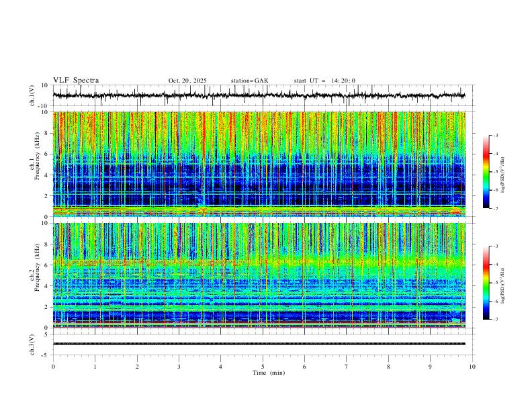This screenshot has width=532, height=411.
Task: Click the "-3" label on ch.1 colorbar
Action: (496, 135)
